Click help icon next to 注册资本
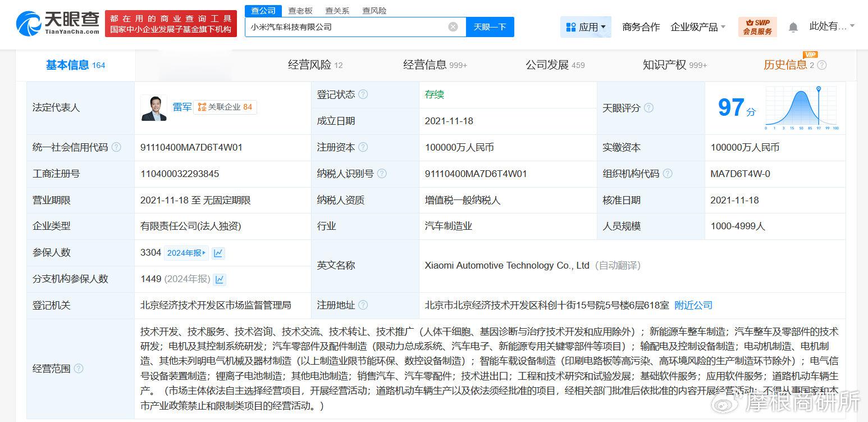Viewport: 868px width, 422px height. 363,147
